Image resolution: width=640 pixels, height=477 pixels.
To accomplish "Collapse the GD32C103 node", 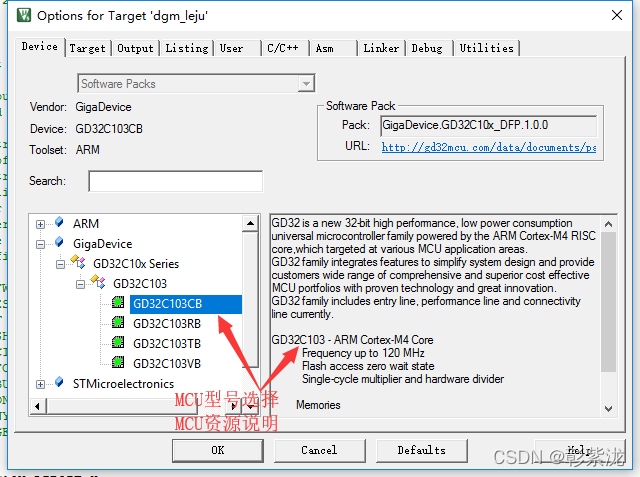I will pyautogui.click(x=80, y=284).
